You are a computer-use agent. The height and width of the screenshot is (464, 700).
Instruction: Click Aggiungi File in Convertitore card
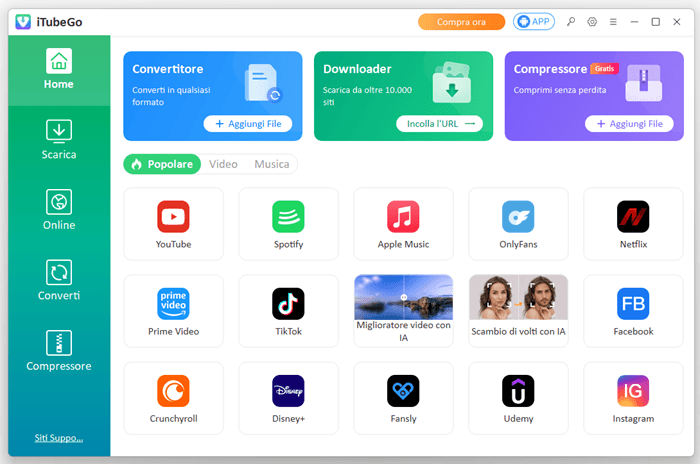248,124
